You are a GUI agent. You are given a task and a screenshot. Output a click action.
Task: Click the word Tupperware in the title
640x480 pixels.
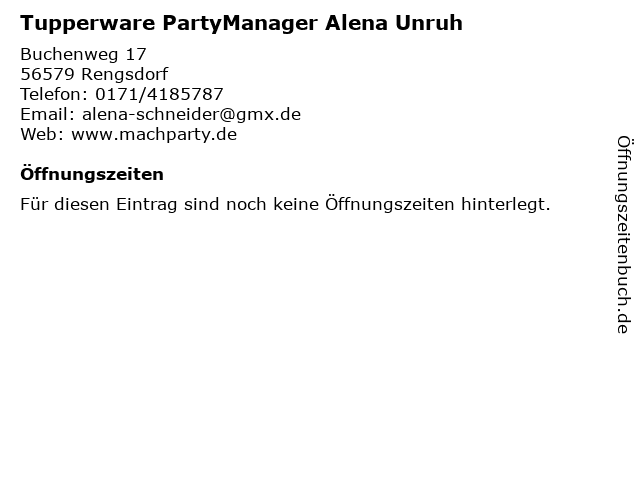[x=88, y=23]
